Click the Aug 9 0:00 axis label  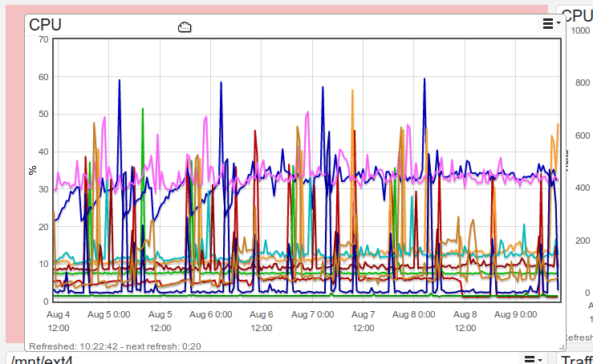(515, 314)
